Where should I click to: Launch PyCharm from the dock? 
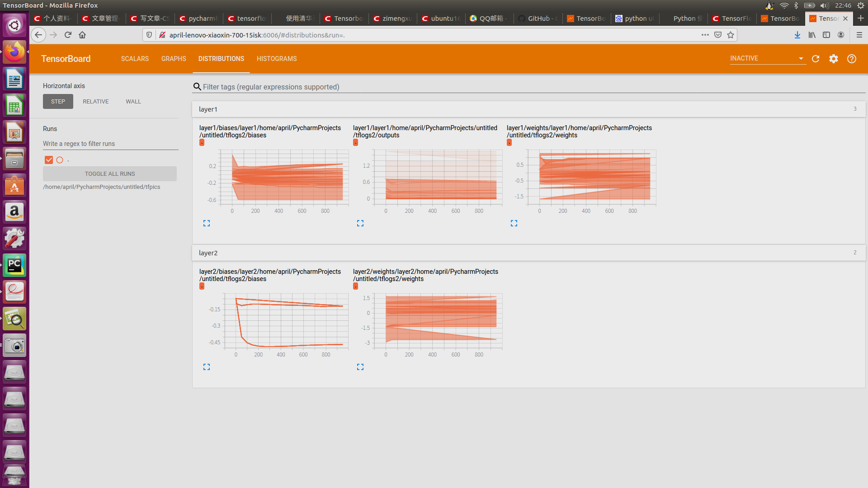14,265
